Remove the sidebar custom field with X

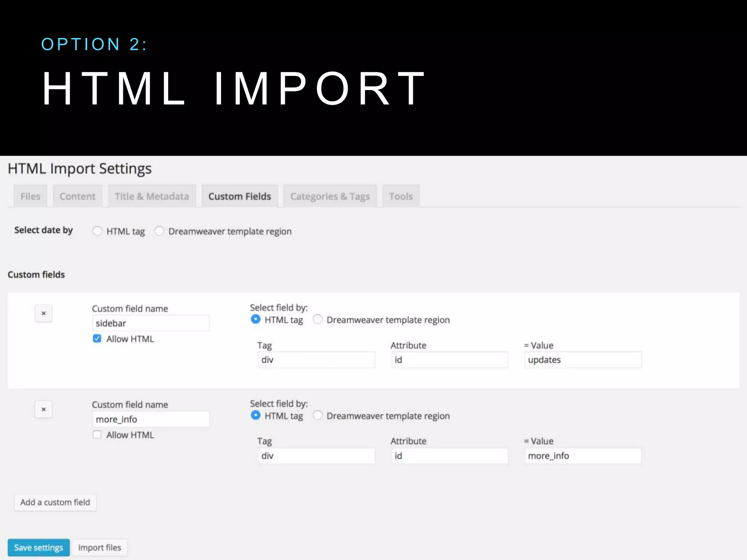point(43,313)
